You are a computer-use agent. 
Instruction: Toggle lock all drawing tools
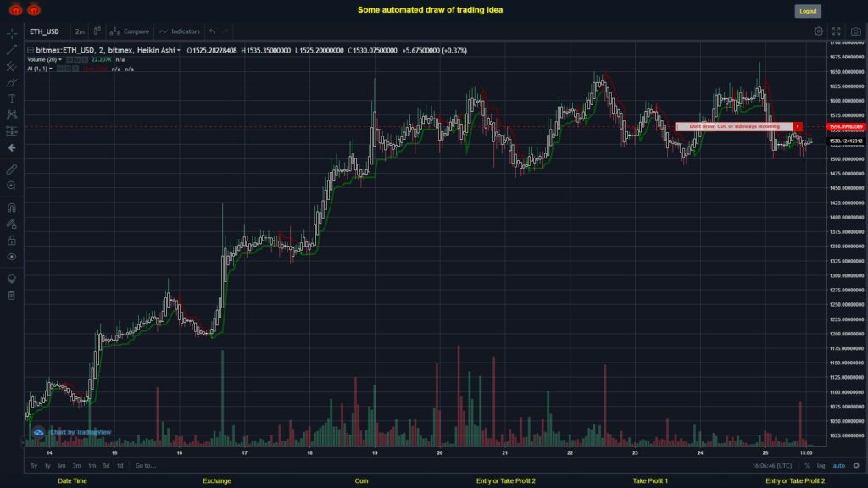[x=12, y=241]
